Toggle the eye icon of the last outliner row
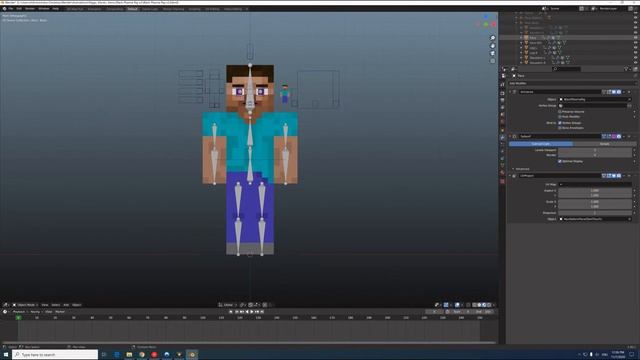 point(636,62)
